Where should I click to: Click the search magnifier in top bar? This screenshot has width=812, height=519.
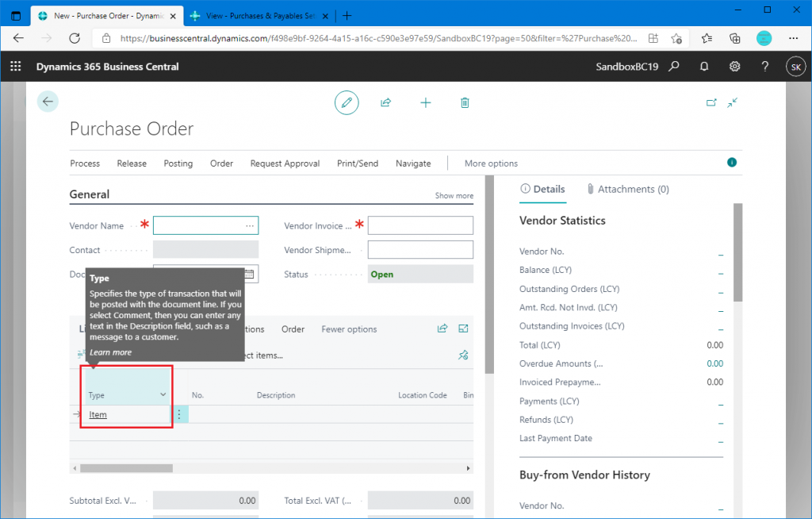tap(674, 67)
